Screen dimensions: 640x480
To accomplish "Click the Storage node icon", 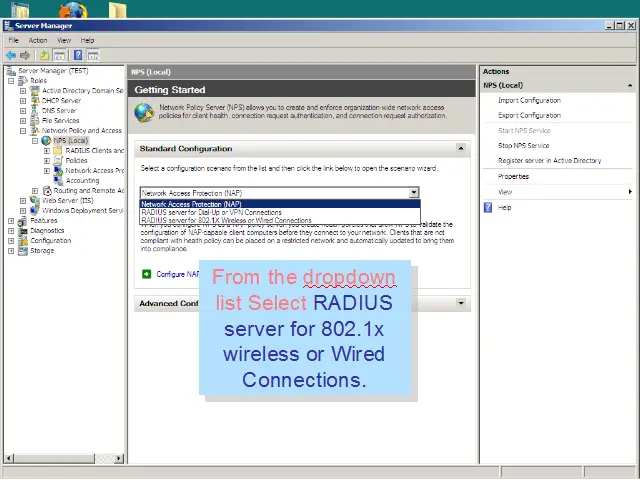I will coord(23,251).
